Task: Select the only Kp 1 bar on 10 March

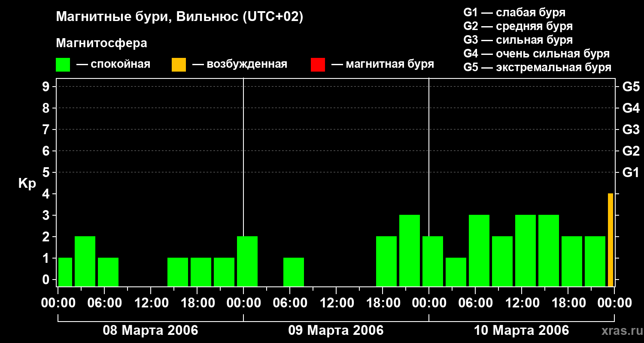Action: (x=456, y=272)
